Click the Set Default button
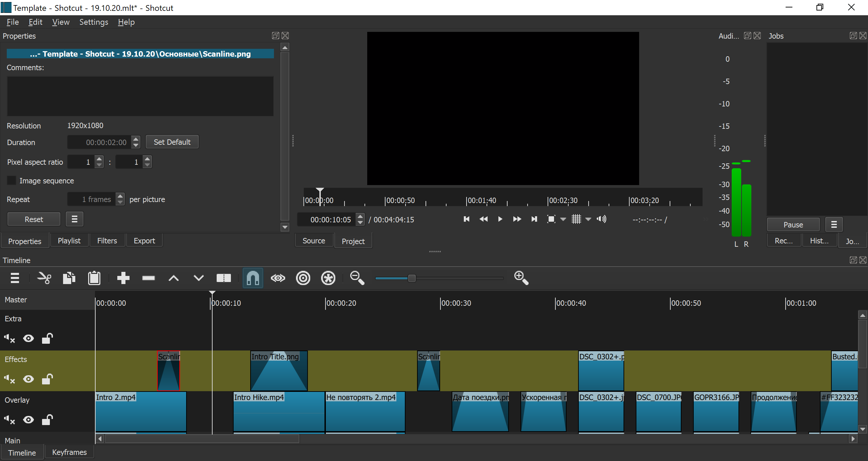Image resolution: width=868 pixels, height=461 pixels. click(172, 142)
